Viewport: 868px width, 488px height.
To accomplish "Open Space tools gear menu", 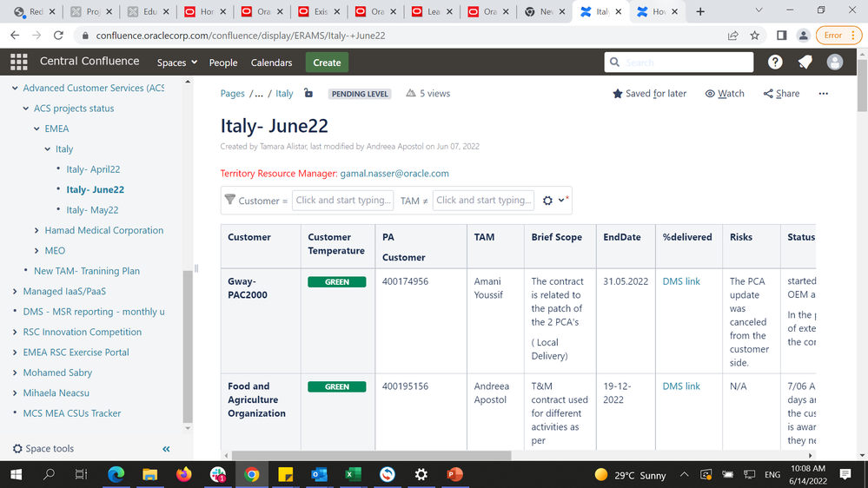I will tap(43, 449).
